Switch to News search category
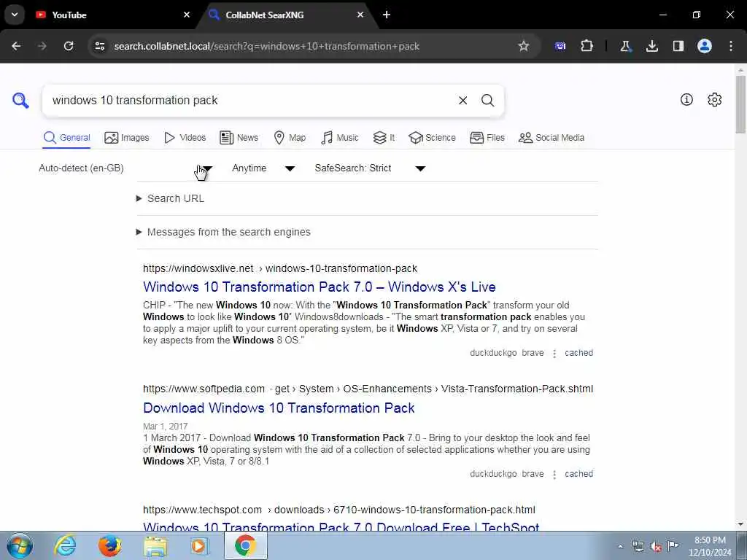This screenshot has height=560, width=747. tap(239, 138)
